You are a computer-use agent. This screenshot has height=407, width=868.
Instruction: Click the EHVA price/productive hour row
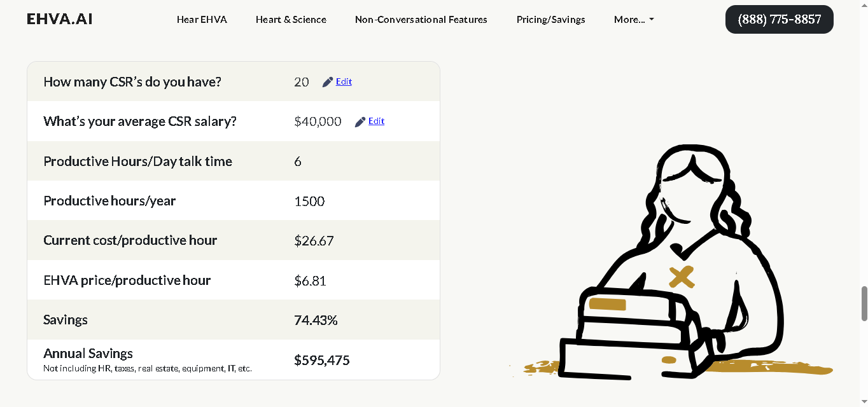pos(234,280)
